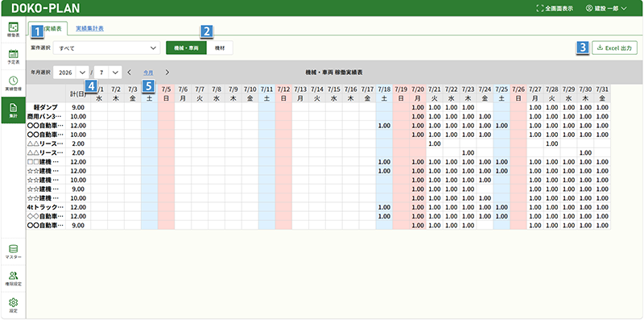Select the 4tトラック… row label
The height and width of the screenshot is (320, 644).
pos(46,207)
